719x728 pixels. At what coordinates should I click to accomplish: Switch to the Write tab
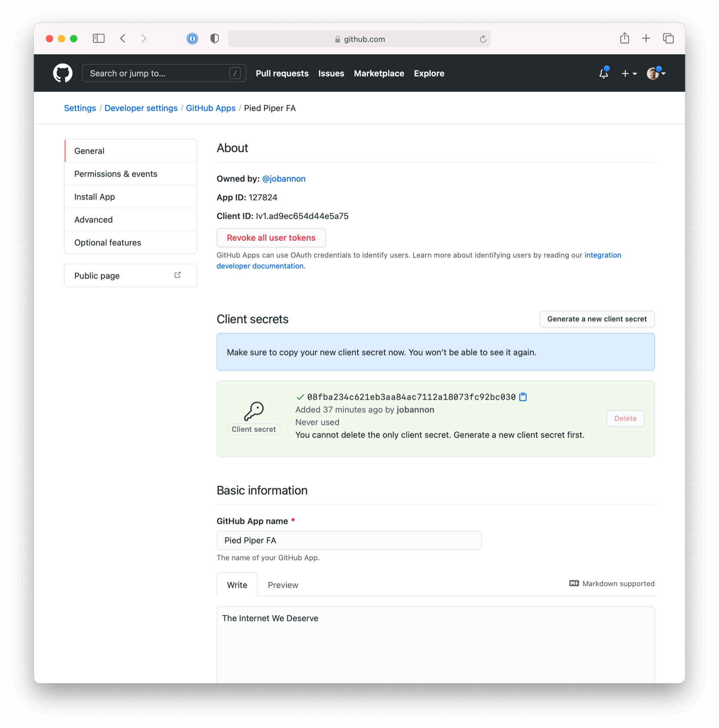237,585
